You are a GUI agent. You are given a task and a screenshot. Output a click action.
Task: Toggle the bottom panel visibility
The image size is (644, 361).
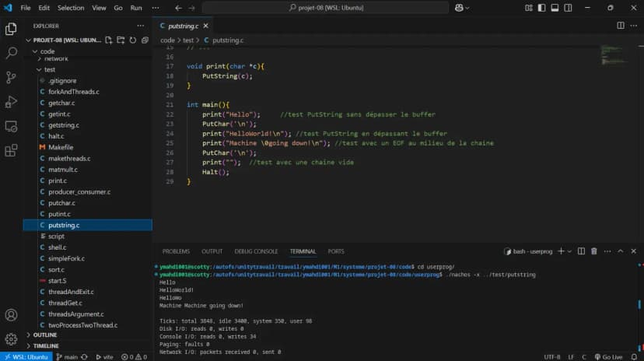pos(555,8)
